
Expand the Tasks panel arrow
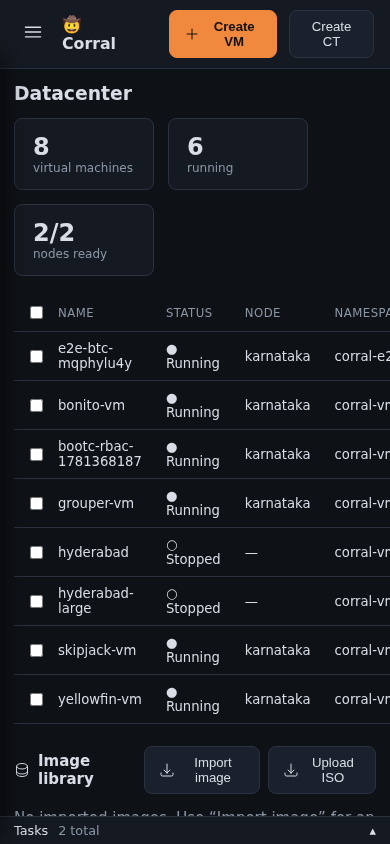[x=372, y=831]
